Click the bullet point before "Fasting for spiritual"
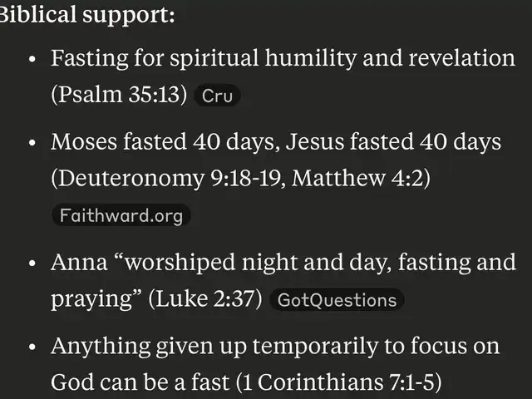532x399 pixels. (x=32, y=61)
